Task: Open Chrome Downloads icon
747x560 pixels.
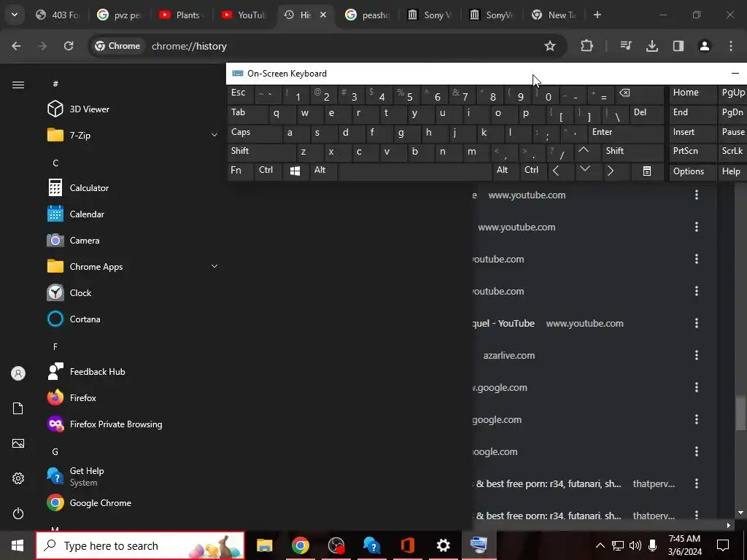Action: (651, 46)
